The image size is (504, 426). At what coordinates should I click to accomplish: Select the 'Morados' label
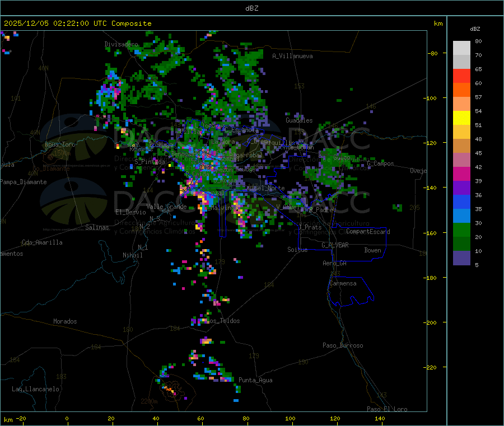point(65,321)
